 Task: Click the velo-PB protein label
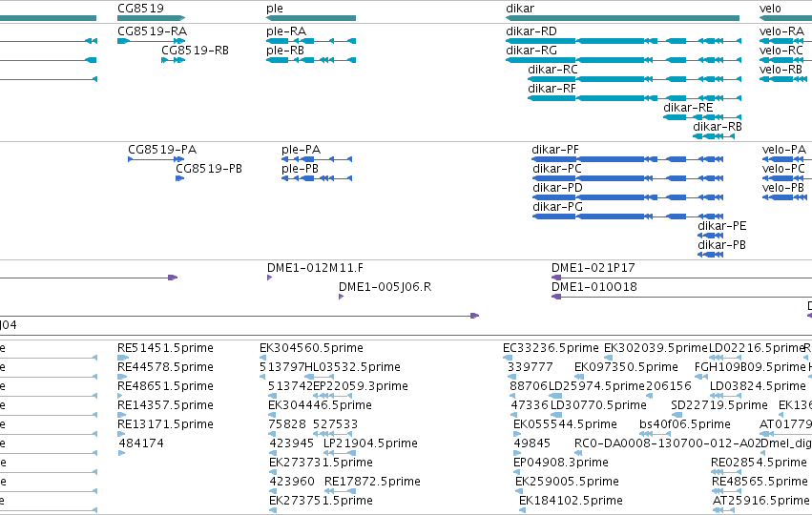tap(783, 188)
